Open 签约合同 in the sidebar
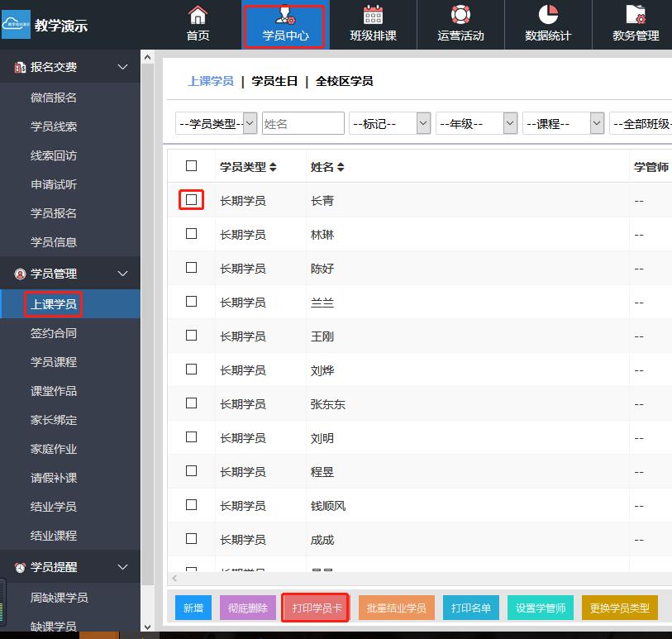 coord(54,333)
